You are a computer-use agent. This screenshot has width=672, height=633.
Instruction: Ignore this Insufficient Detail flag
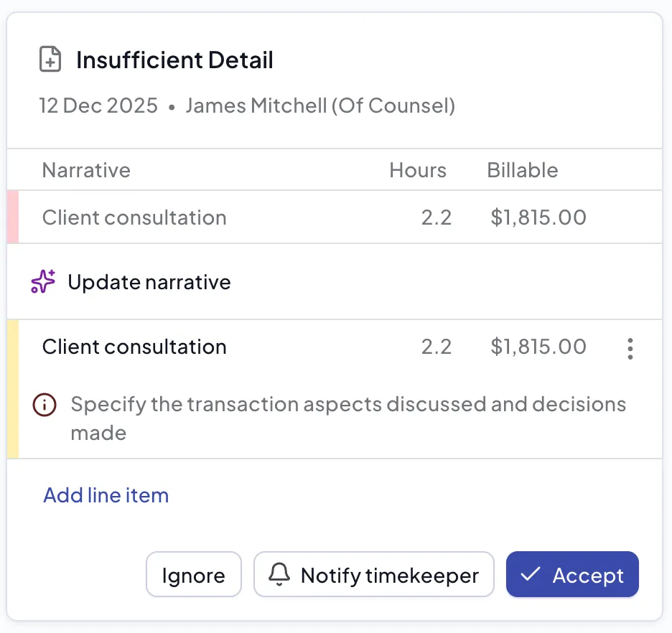click(x=193, y=575)
